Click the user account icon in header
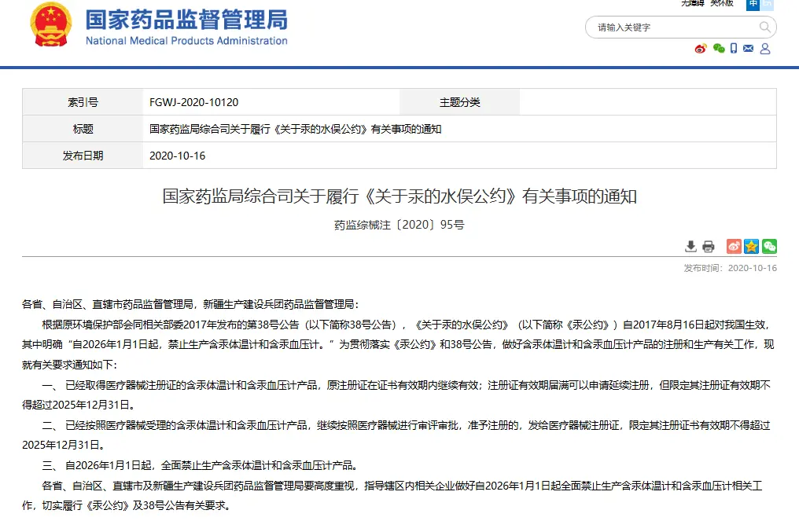799x532 pixels. (764, 49)
